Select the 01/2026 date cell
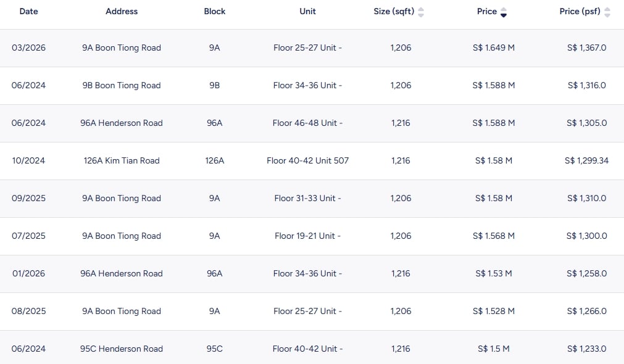The height and width of the screenshot is (364, 624). point(28,273)
